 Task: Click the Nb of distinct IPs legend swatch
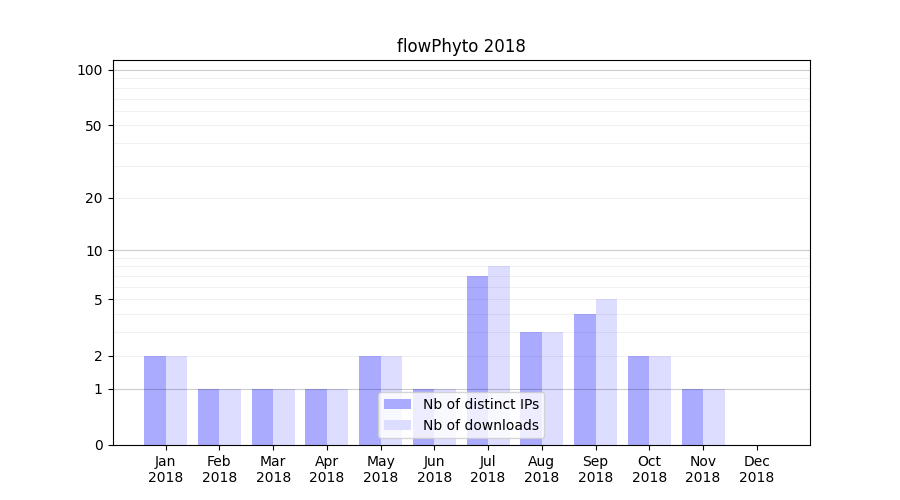point(397,404)
